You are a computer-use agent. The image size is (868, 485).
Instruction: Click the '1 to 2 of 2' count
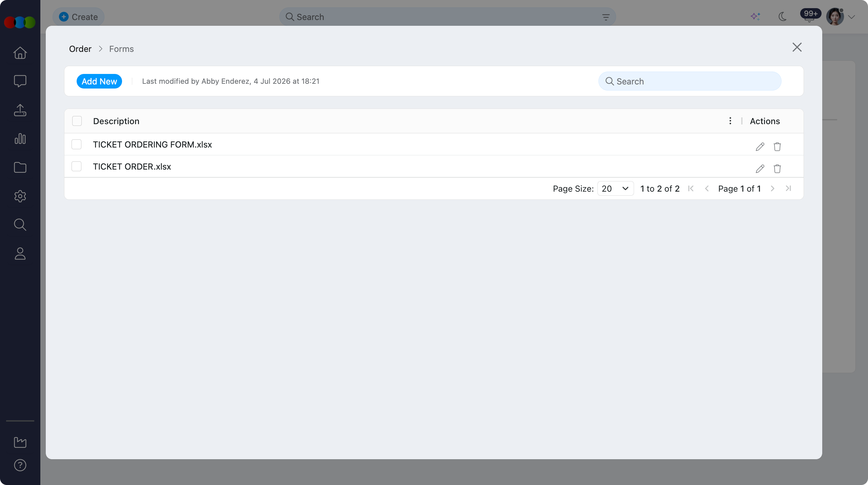[660, 189]
